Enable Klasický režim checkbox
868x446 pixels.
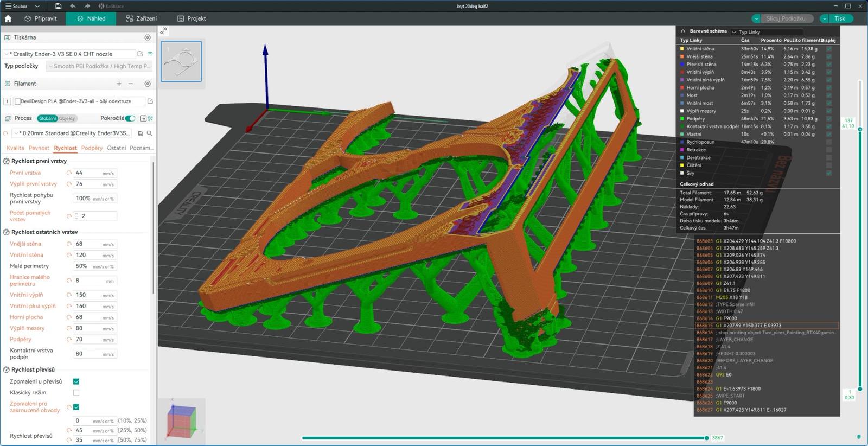[x=76, y=393]
